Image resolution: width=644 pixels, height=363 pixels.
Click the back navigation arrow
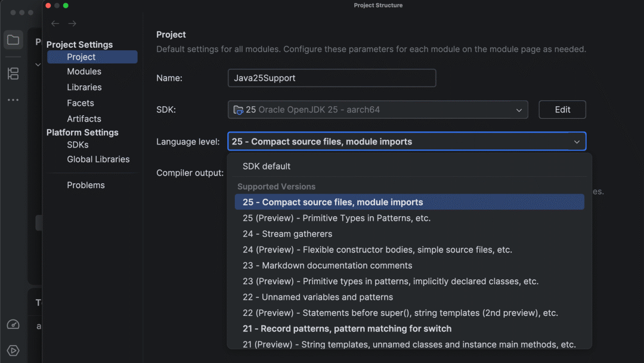coord(55,23)
